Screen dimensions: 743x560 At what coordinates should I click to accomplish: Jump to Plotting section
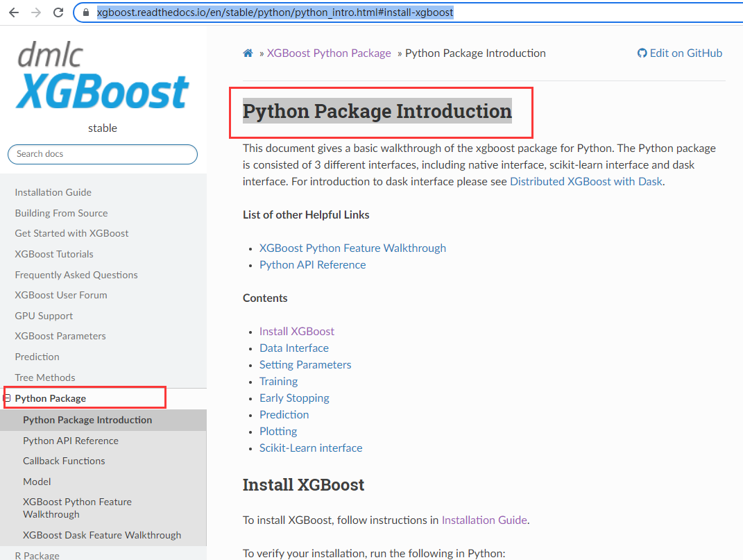coord(278,431)
